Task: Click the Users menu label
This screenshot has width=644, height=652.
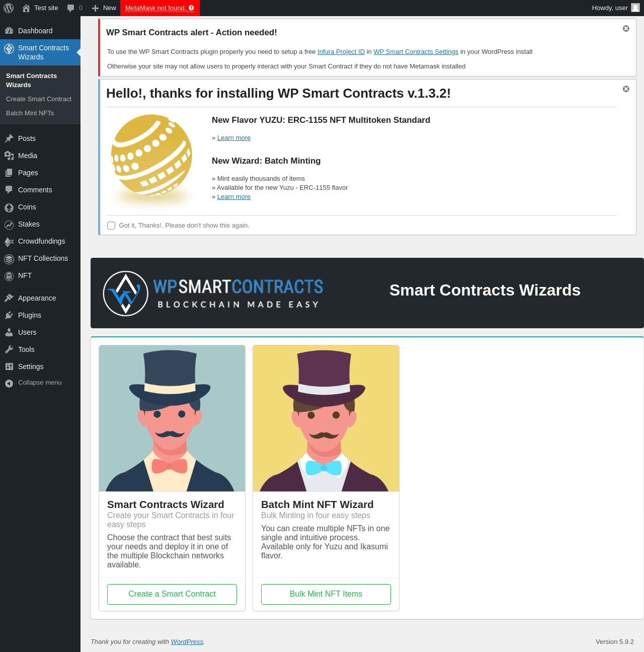Action: point(27,332)
